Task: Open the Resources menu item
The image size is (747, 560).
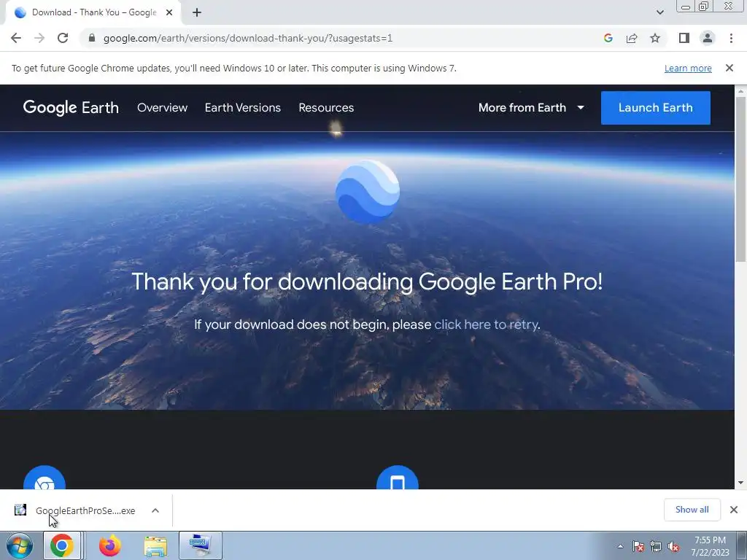Action: [x=326, y=108]
